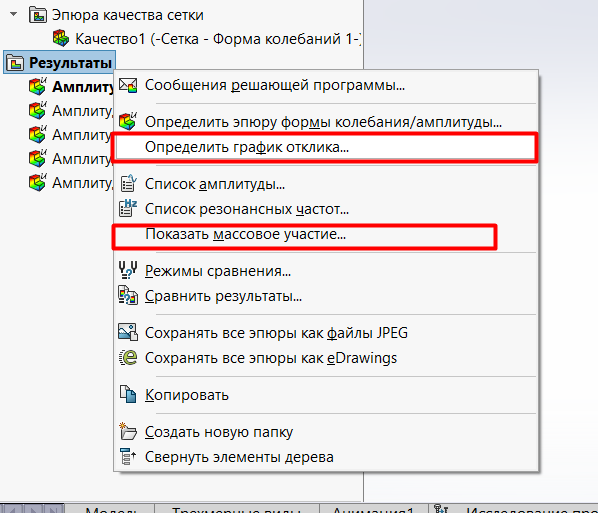Click the copy pages icon
This screenshot has height=513, width=598.
pos(128,394)
